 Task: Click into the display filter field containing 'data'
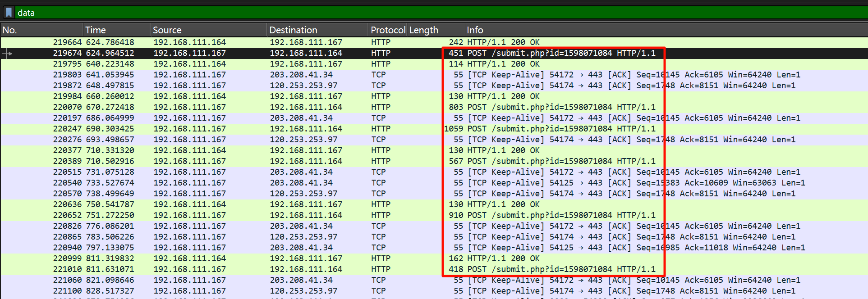tap(406, 13)
